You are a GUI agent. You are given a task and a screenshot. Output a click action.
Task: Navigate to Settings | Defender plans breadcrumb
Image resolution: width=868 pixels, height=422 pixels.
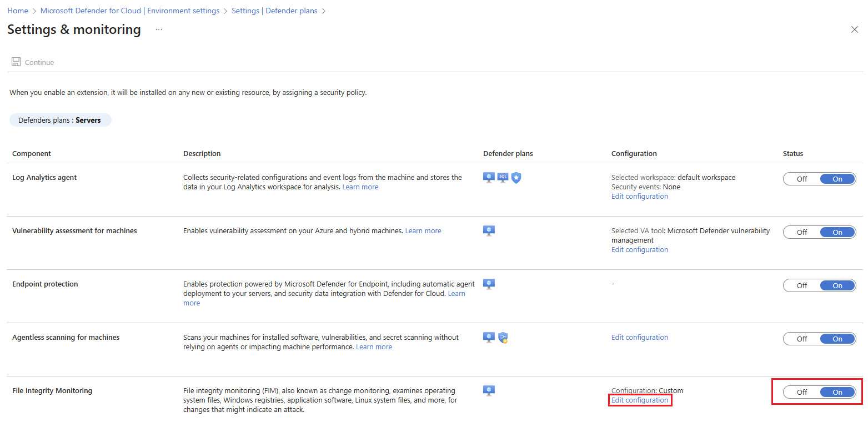pos(275,11)
